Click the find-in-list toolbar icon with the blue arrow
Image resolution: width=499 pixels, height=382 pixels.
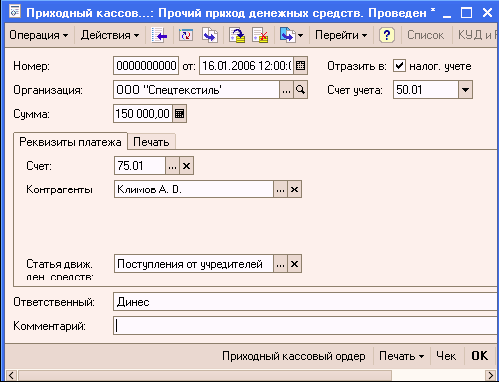pyautogui.click(x=159, y=35)
